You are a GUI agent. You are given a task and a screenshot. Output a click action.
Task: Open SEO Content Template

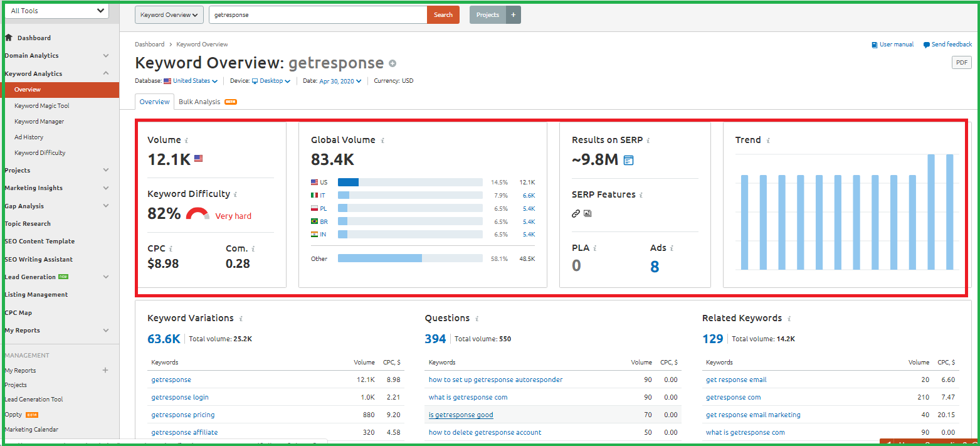point(40,241)
